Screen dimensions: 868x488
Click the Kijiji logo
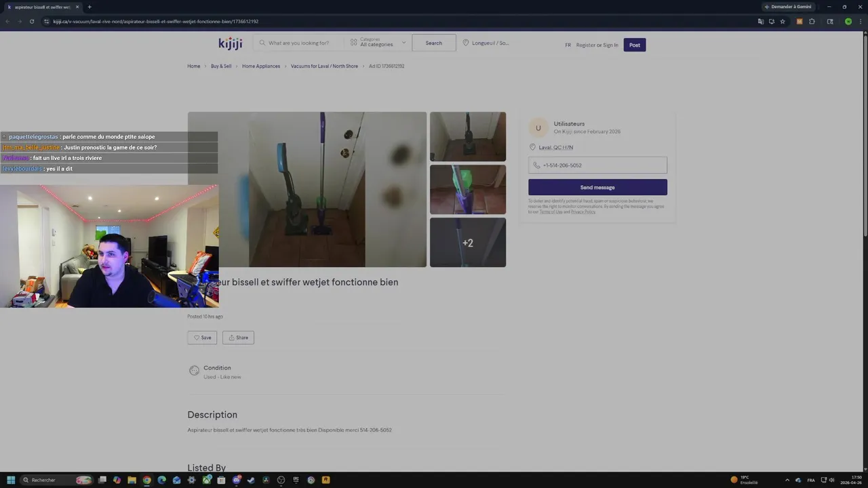click(231, 43)
